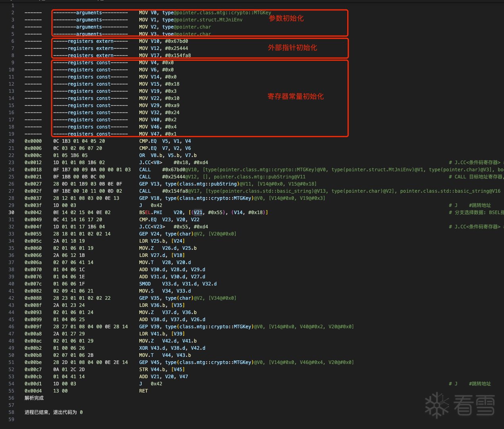Click the RET instruction at 0x00d4

pos(143,391)
